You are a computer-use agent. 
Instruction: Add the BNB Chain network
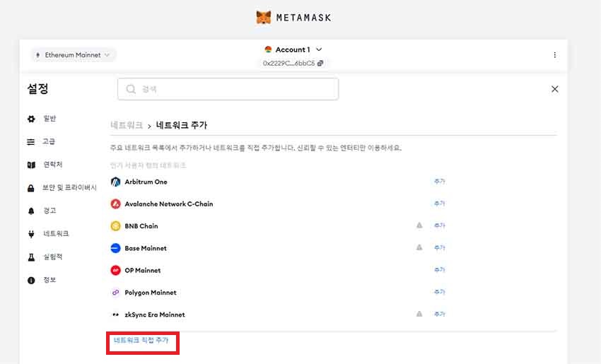439,225
